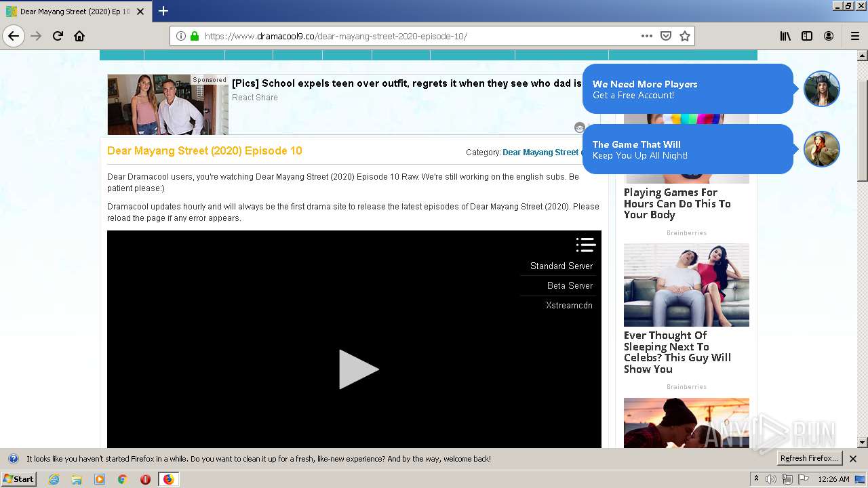Image resolution: width=868 pixels, height=488 pixels.
Task: Click the notification bar question icon
Action: pyautogui.click(x=12, y=459)
